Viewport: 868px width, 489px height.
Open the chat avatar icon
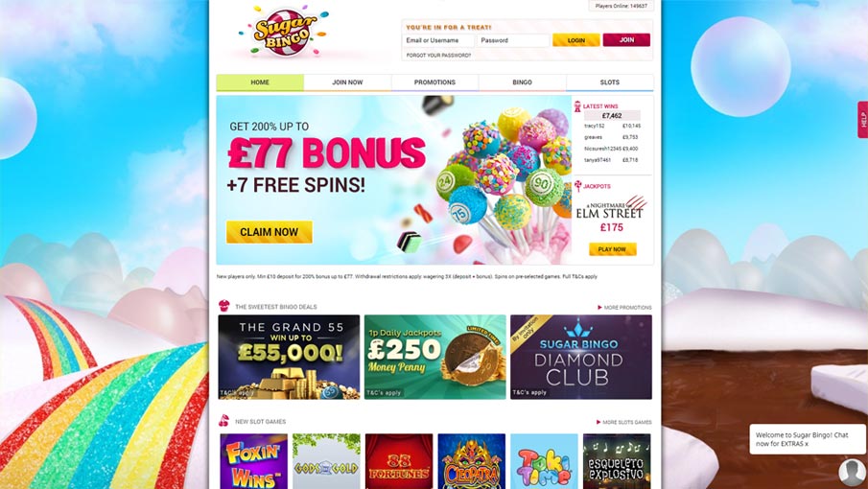coord(852,472)
